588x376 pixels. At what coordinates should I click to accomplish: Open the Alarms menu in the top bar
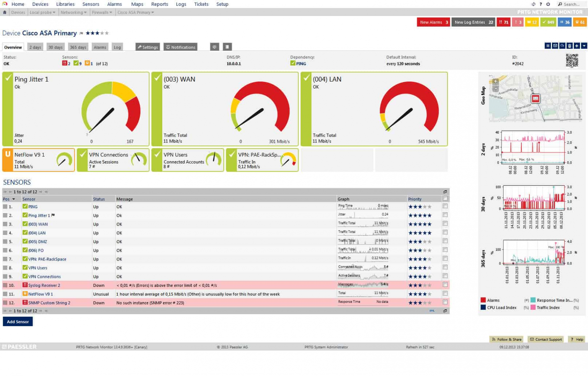pyautogui.click(x=114, y=4)
